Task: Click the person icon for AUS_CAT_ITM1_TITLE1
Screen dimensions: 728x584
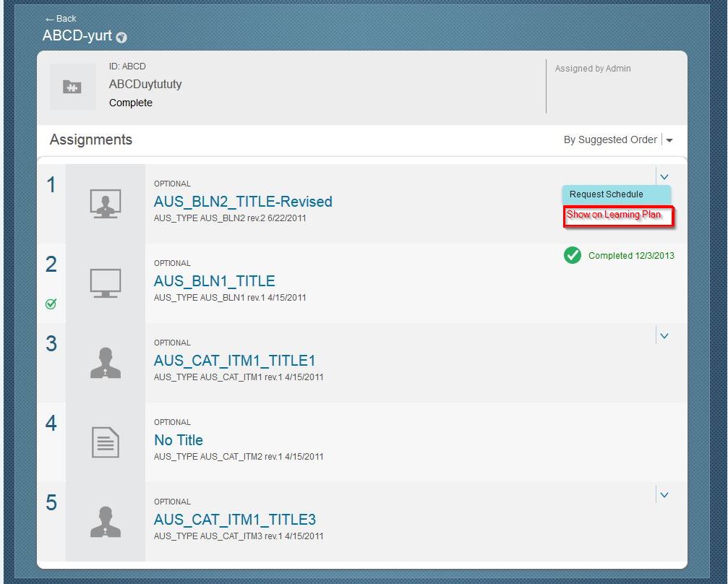Action: click(106, 363)
